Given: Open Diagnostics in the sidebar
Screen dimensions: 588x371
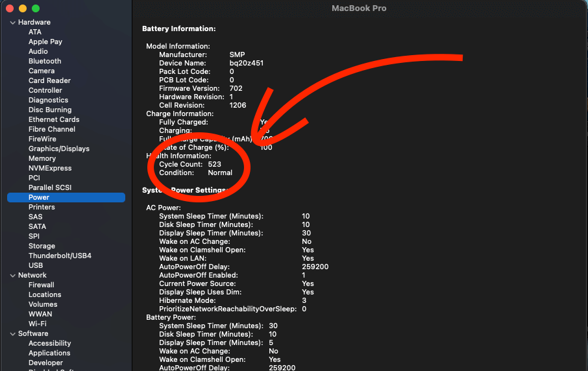Looking at the screenshot, I should (49, 101).
